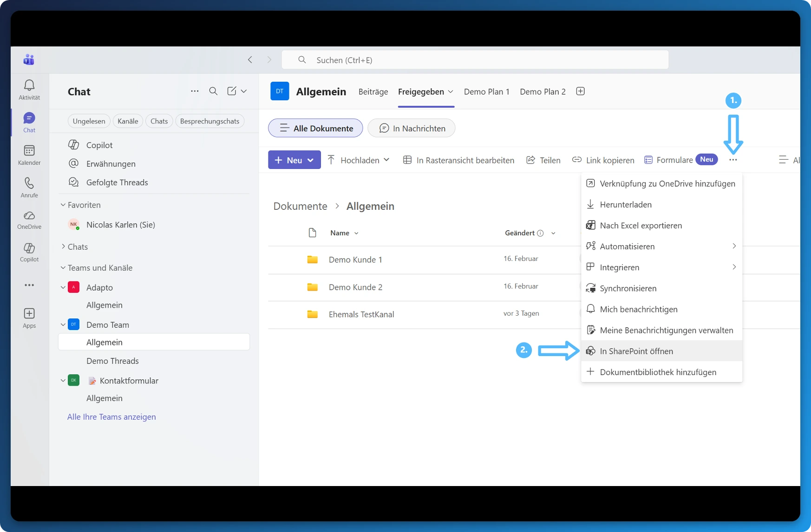Viewport: 811px width, 532px height.
Task: Switch to the Beiträge tab
Action: pos(373,91)
